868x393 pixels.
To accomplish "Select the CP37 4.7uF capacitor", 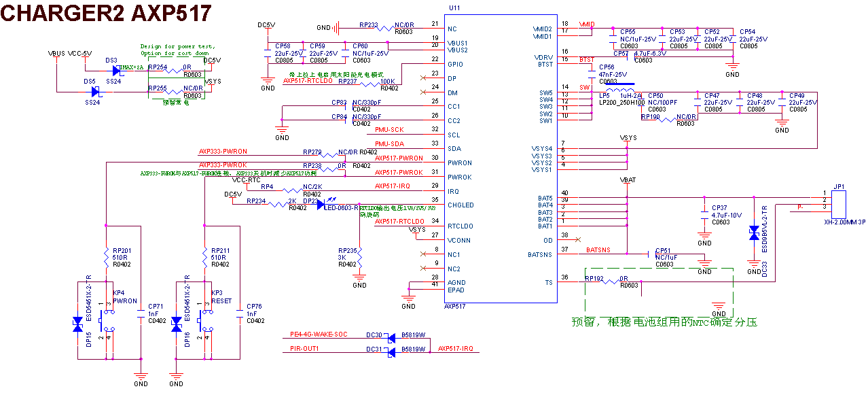I will (704, 214).
